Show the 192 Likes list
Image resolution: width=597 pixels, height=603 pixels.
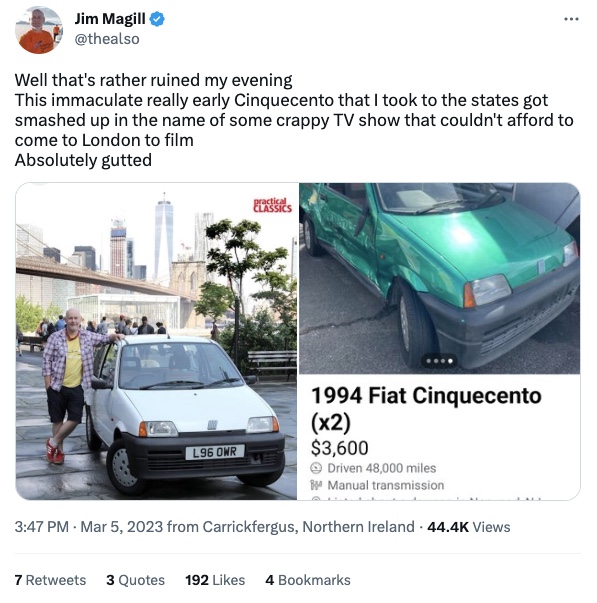point(215,580)
